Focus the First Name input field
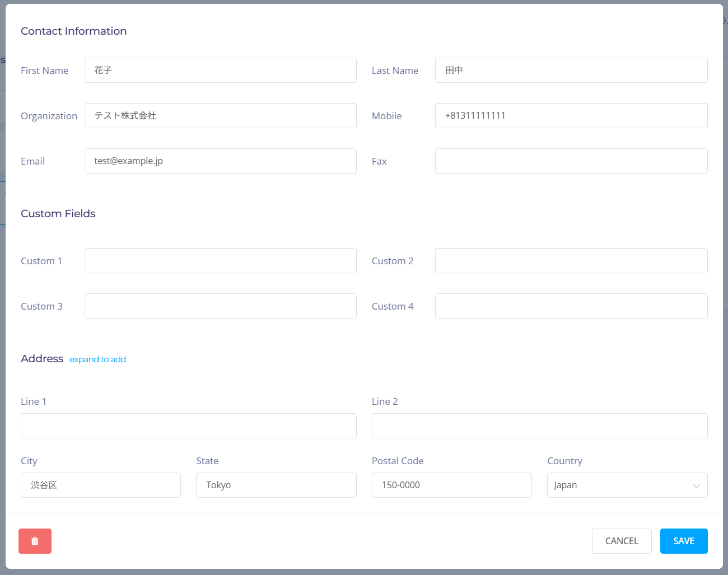Viewport: 728px width, 575px height. [x=221, y=71]
